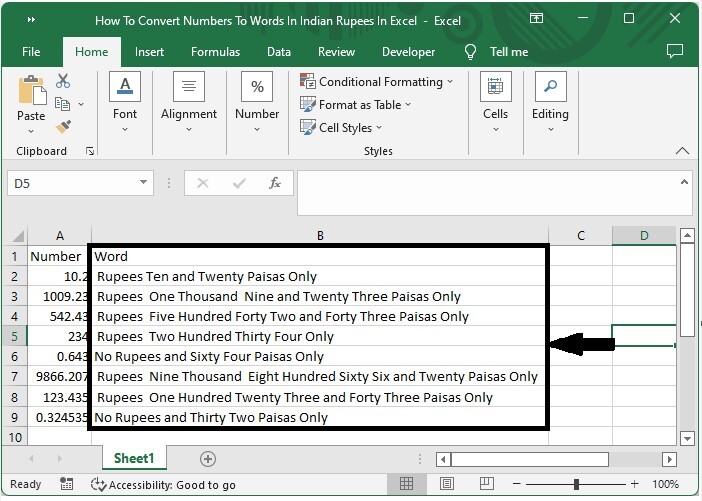Open the Formulas tab
Screen dimensions: 702x501
[x=215, y=52]
